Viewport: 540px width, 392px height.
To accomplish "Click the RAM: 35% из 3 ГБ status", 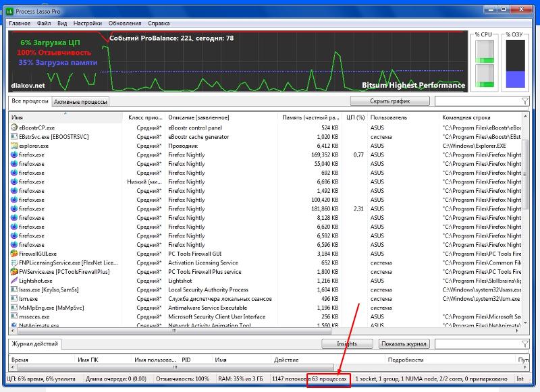I will click(240, 379).
